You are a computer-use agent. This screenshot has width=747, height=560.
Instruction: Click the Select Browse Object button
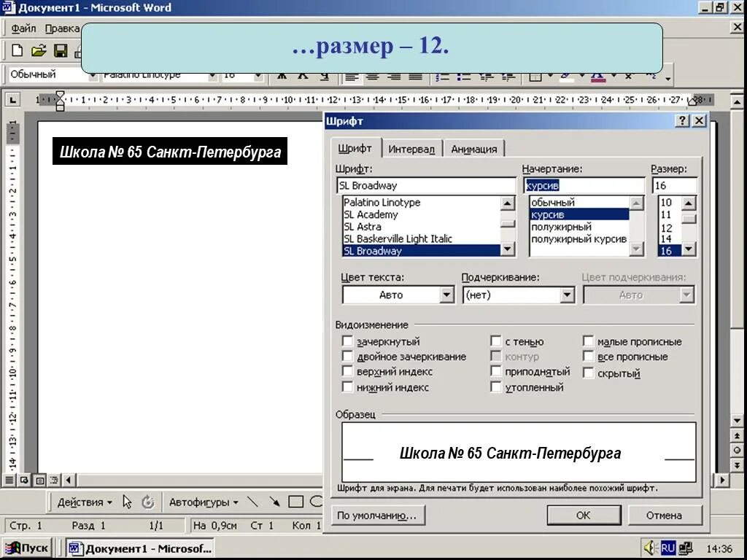point(737,451)
